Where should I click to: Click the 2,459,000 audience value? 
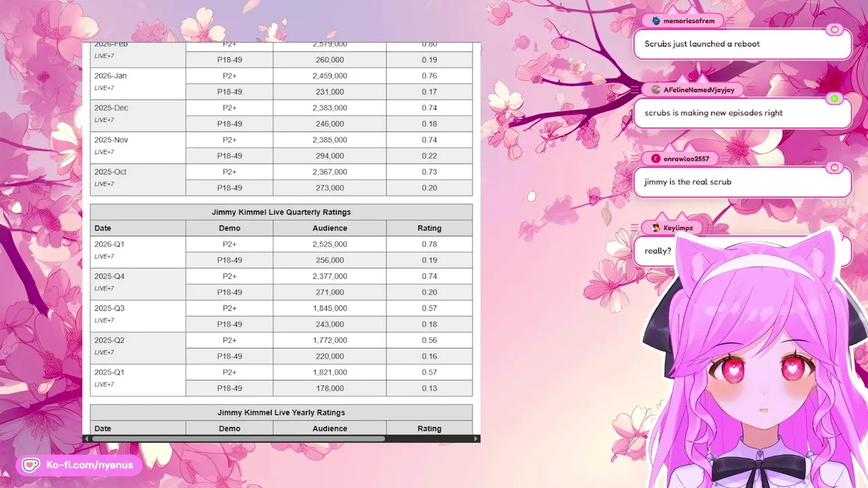330,76
